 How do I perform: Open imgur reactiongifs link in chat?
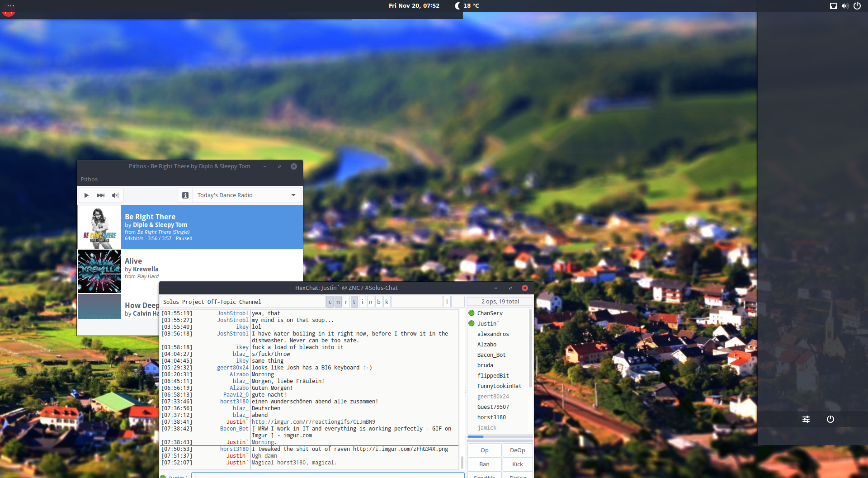pyautogui.click(x=313, y=422)
